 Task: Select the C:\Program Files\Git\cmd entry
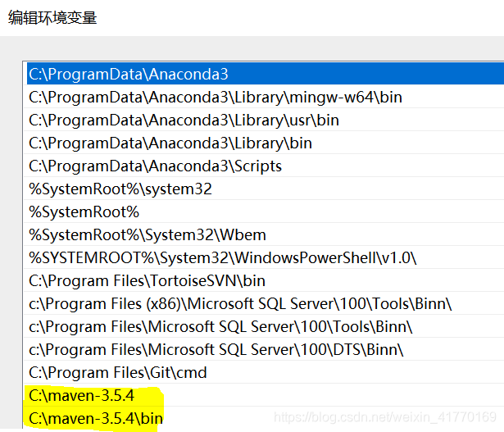[266, 372]
